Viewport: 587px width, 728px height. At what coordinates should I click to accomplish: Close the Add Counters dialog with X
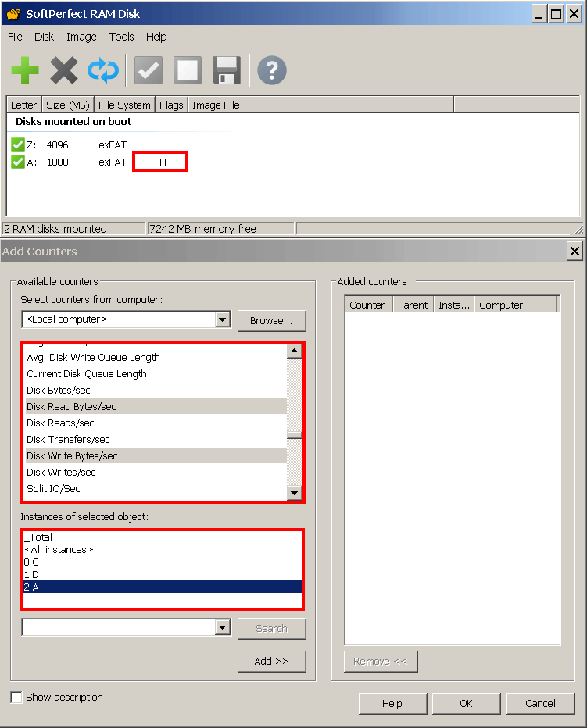(x=574, y=252)
